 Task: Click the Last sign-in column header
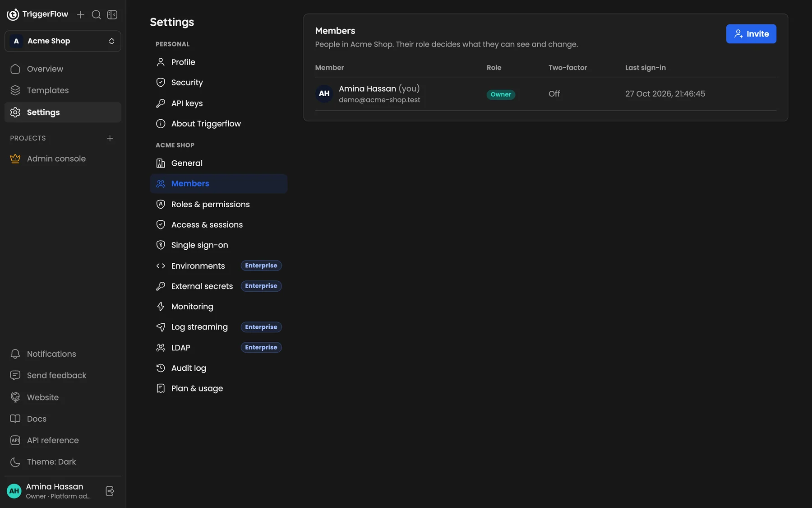click(x=646, y=68)
